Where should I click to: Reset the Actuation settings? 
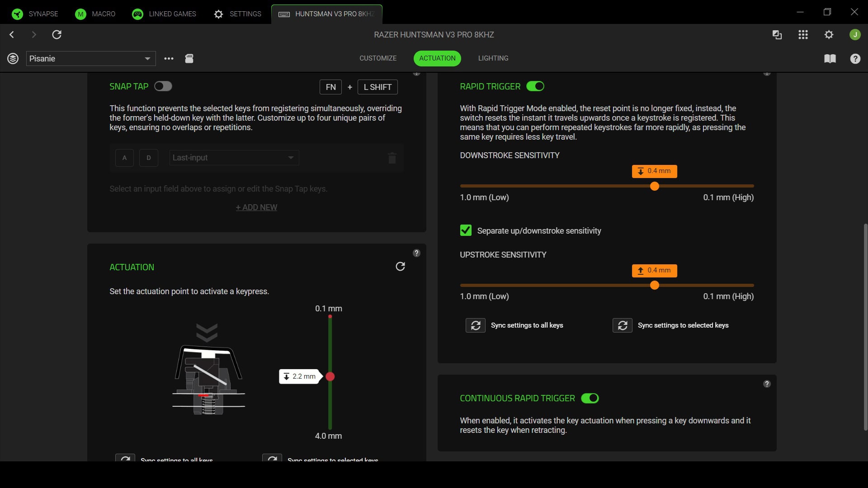(401, 267)
